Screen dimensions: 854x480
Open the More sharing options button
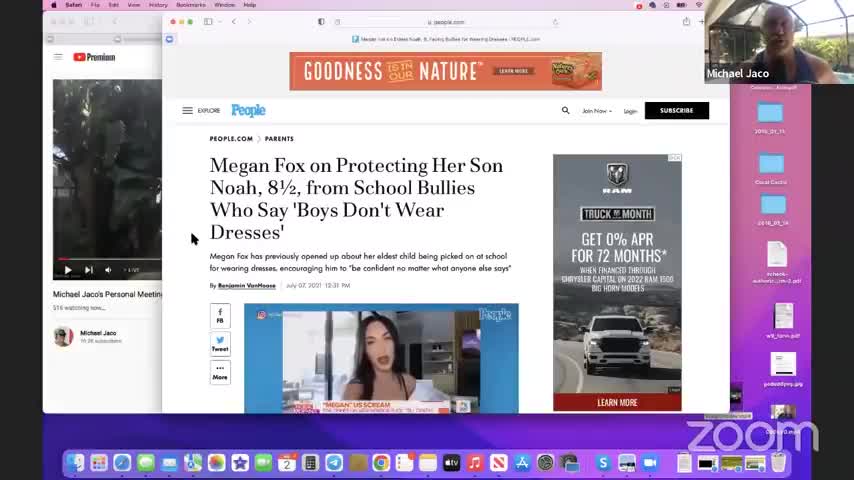220,373
